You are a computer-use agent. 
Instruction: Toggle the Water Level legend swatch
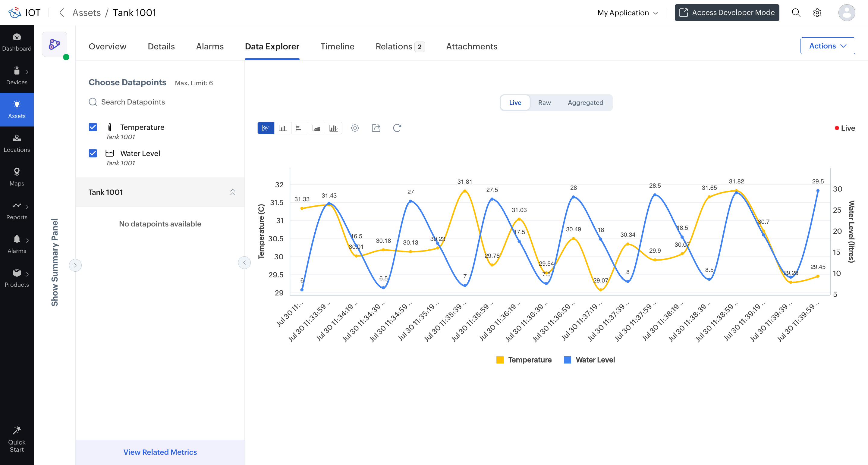click(x=568, y=360)
